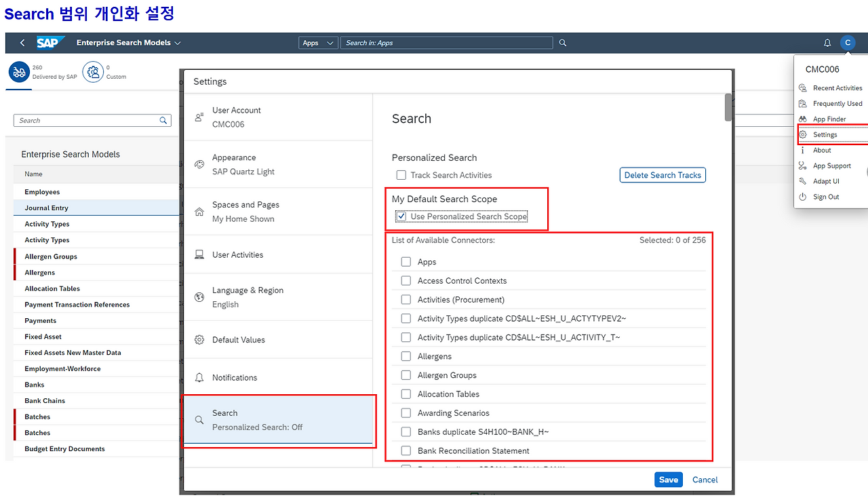Click the App Support icon

(x=803, y=166)
